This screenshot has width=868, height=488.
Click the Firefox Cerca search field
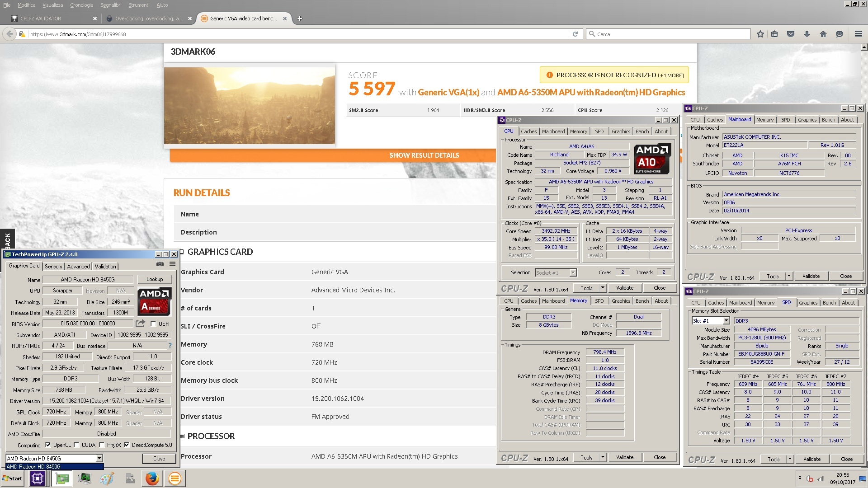[669, 34]
